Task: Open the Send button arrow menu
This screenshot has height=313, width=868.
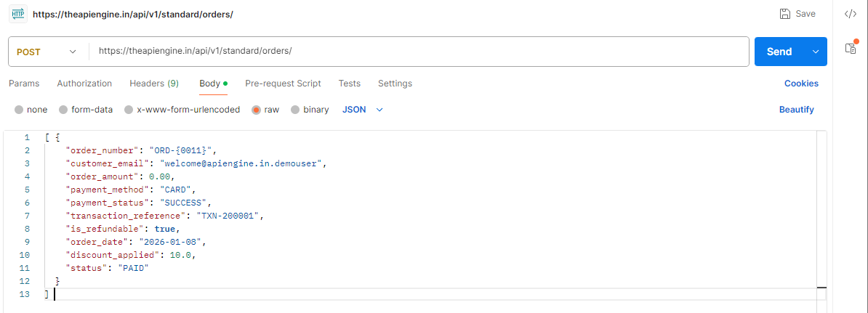Action: 815,52
